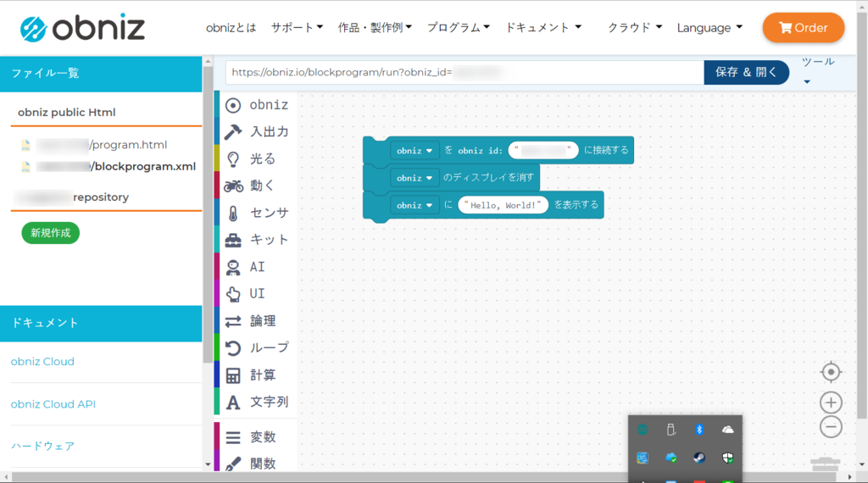Viewport: 868px width, 483px height.
Task: Open the ドキュメント dropdown menu
Action: pos(543,28)
